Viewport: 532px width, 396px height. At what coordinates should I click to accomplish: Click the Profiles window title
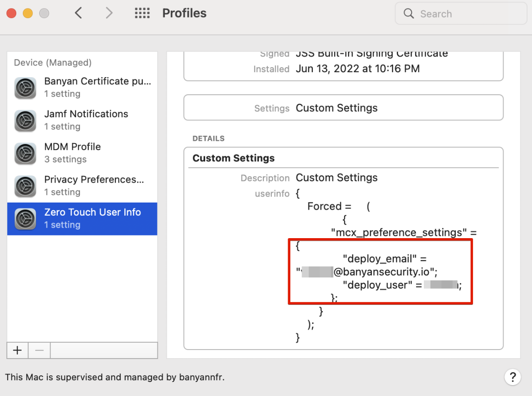[x=184, y=13]
